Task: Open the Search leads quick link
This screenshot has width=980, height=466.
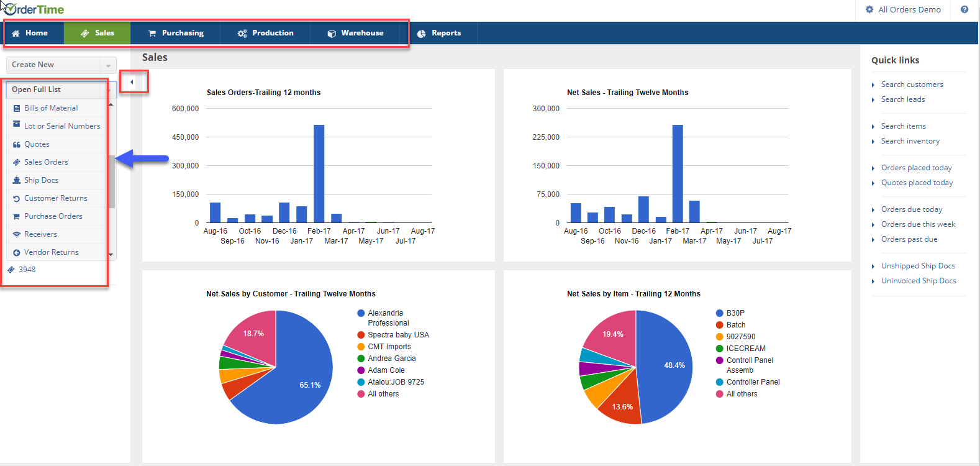Action: [x=903, y=99]
